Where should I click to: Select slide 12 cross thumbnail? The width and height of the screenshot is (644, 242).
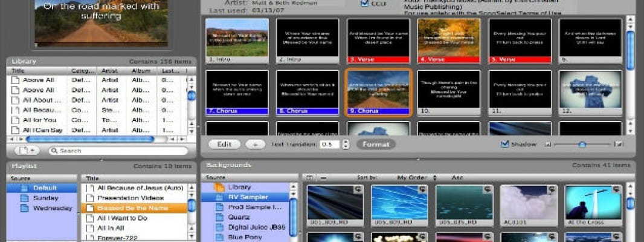click(591, 92)
